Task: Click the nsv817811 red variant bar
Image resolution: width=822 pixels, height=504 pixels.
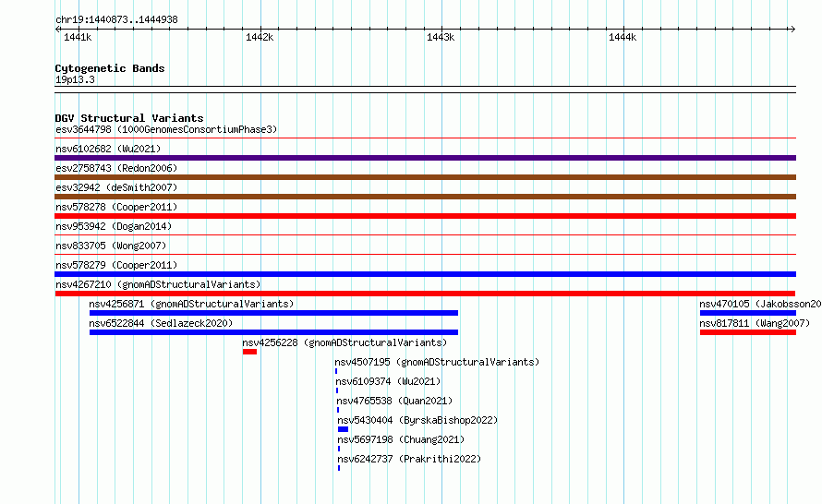Action: (748, 332)
